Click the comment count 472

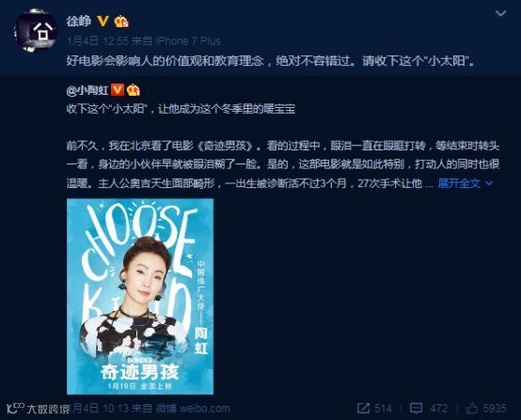click(x=438, y=409)
